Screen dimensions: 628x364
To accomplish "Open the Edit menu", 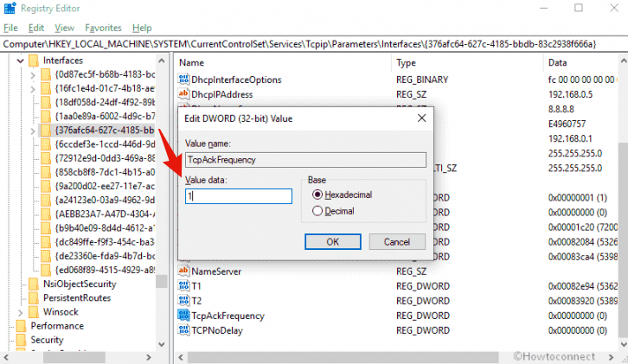I will click(36, 28).
